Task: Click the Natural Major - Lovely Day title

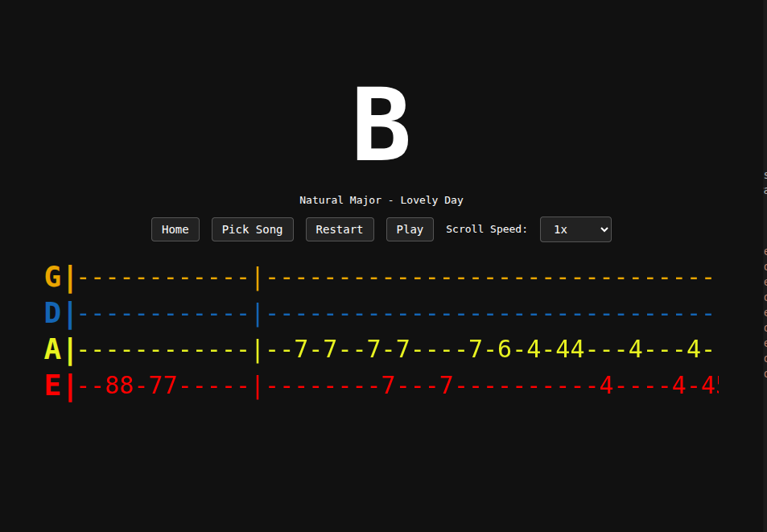Action: click(381, 200)
